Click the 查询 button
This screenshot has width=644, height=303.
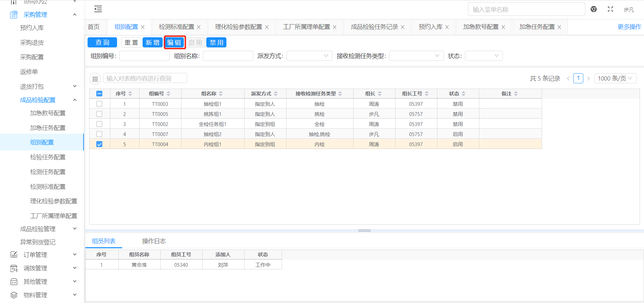point(102,43)
